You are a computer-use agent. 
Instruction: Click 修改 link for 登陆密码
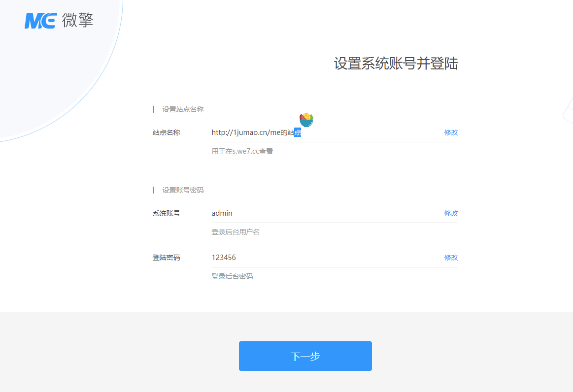click(x=451, y=258)
